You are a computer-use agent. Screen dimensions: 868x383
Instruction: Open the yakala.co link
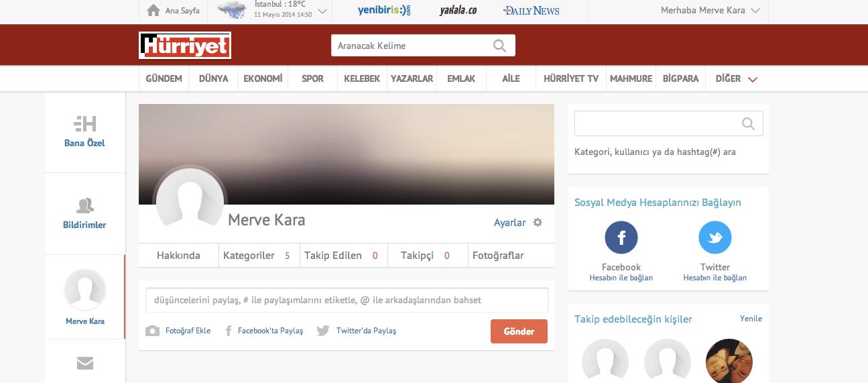[x=458, y=10]
